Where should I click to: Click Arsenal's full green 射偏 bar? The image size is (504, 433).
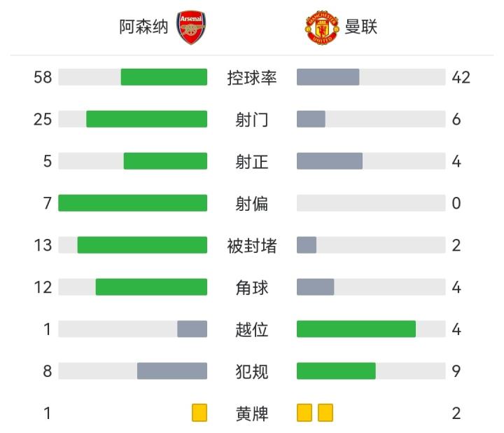(x=132, y=203)
